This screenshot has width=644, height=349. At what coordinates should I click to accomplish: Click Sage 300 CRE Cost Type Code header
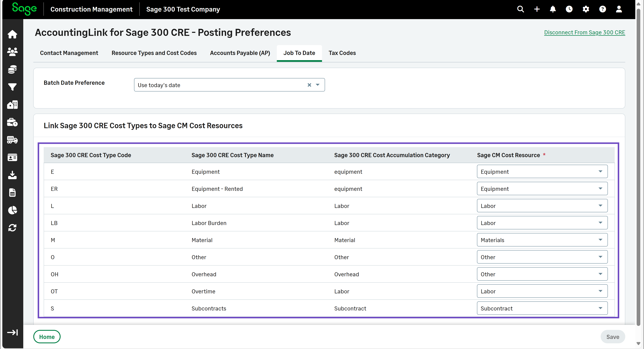91,155
